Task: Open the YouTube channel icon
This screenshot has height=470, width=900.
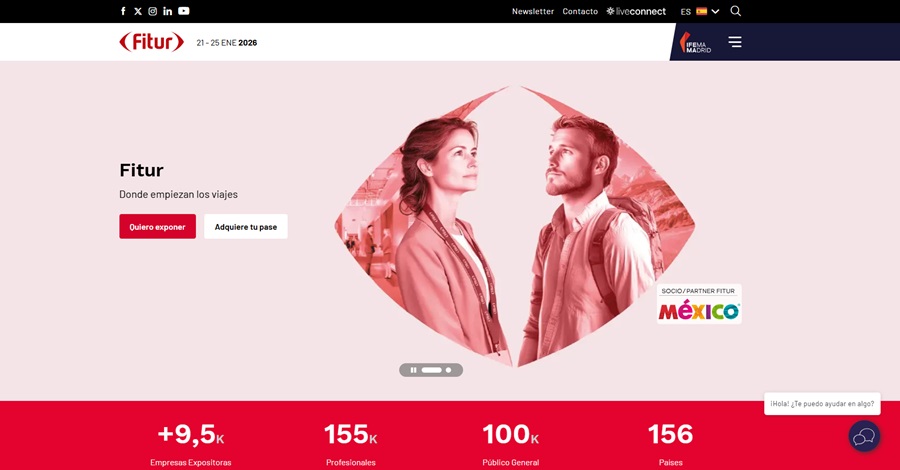Action: coord(184,11)
